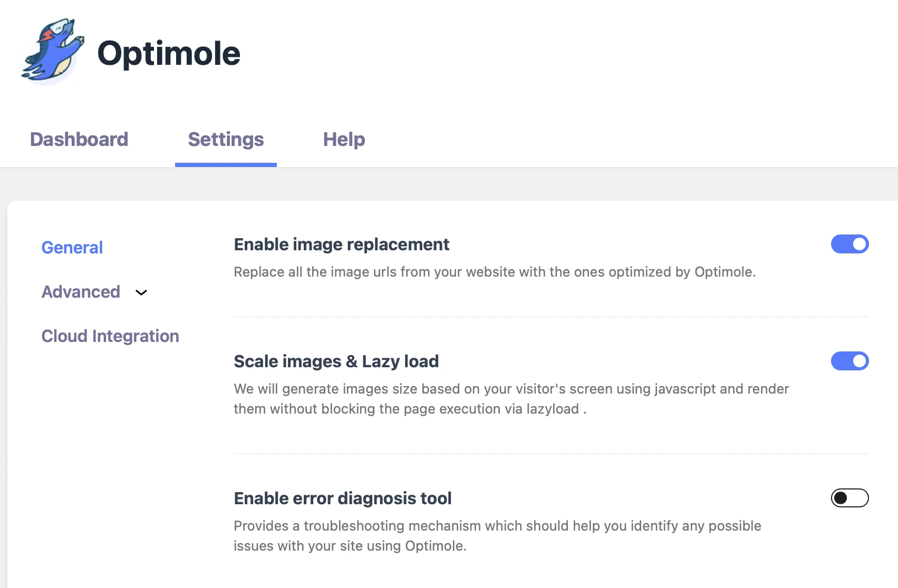
Task: Click the troubleshooting mechanism description text
Action: pyautogui.click(x=497, y=536)
